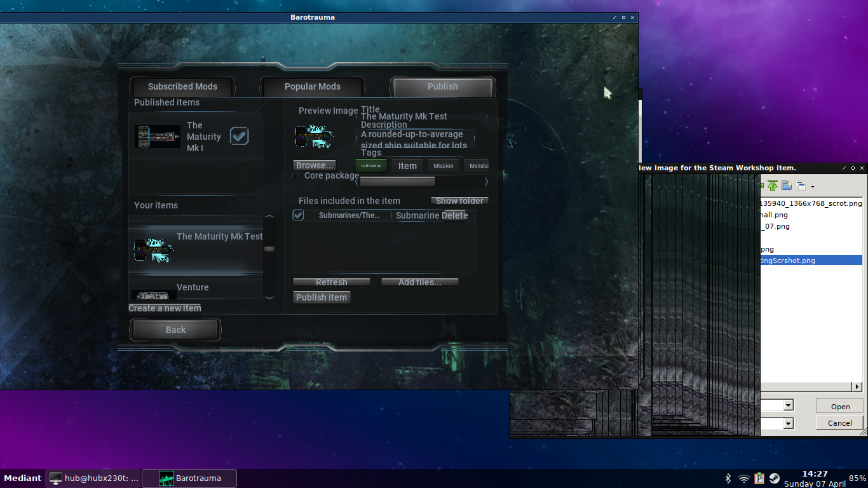
Task: Switch to the Popular Mods tab
Action: (312, 86)
